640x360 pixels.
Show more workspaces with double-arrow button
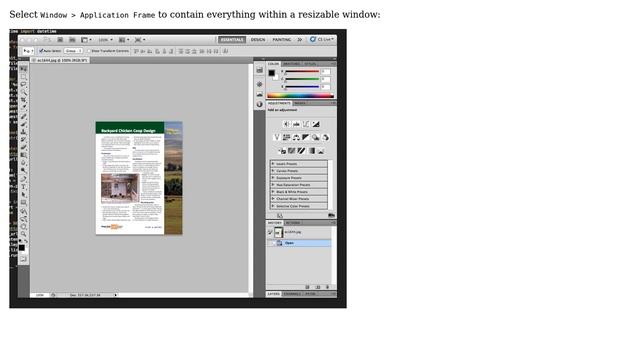click(x=300, y=40)
